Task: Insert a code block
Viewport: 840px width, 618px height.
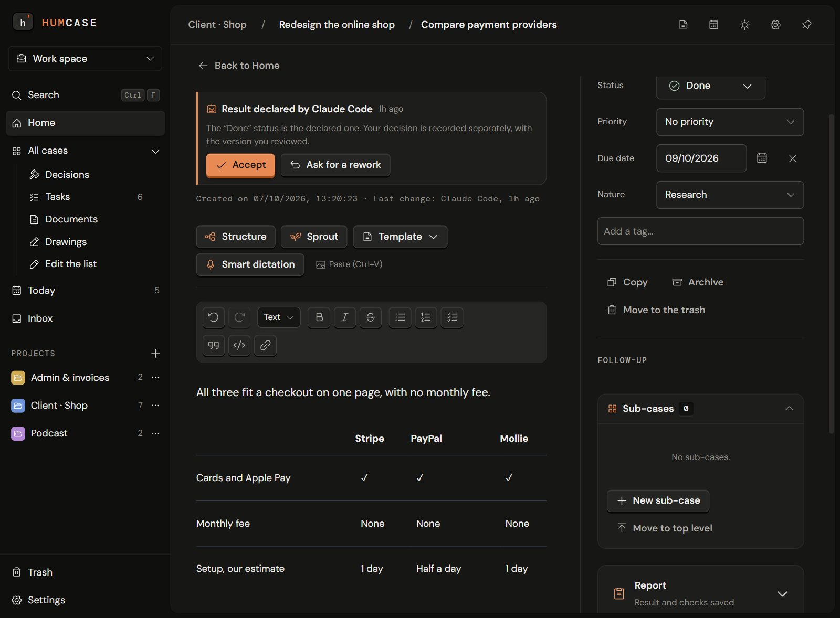Action: click(x=239, y=345)
